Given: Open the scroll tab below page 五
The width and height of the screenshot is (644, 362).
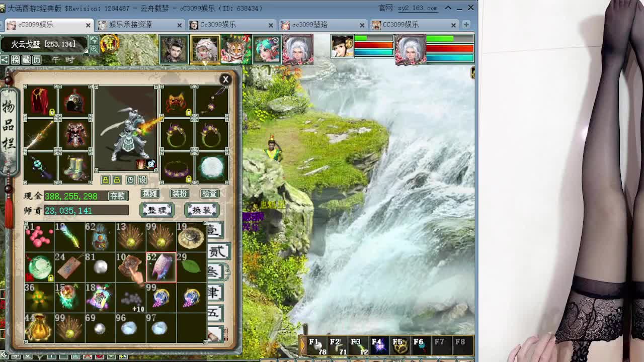Looking at the screenshot, I should point(216,334).
